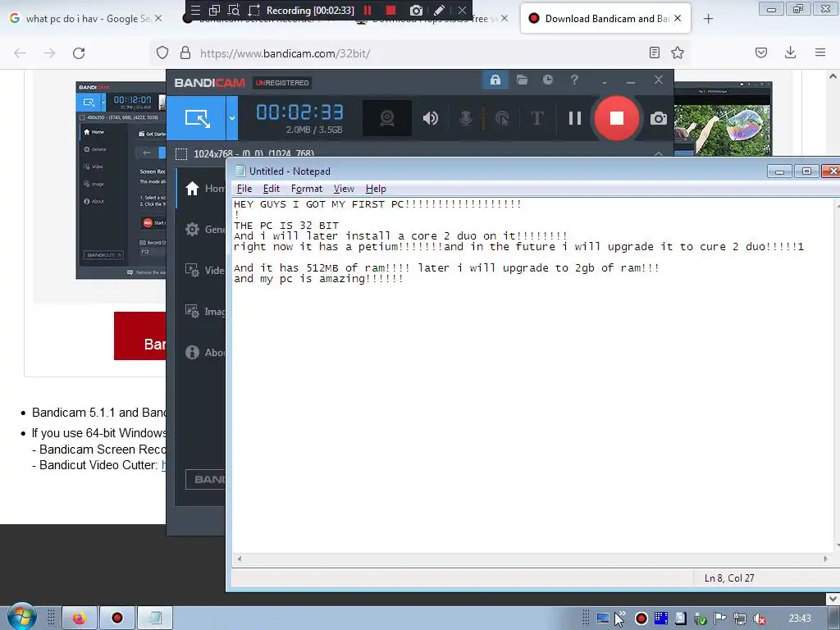The image size is (840, 630).
Task: Toggle text overlay in Bandicam
Action: (536, 118)
